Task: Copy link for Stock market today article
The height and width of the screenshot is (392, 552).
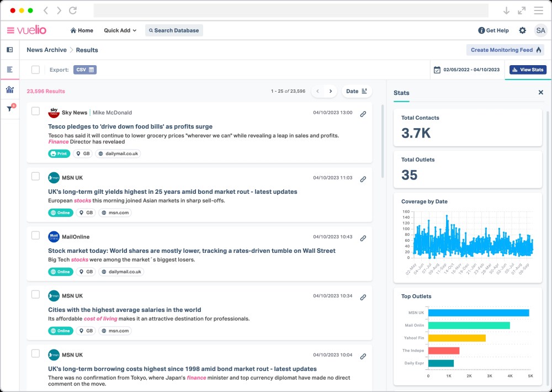Action: pyautogui.click(x=363, y=239)
